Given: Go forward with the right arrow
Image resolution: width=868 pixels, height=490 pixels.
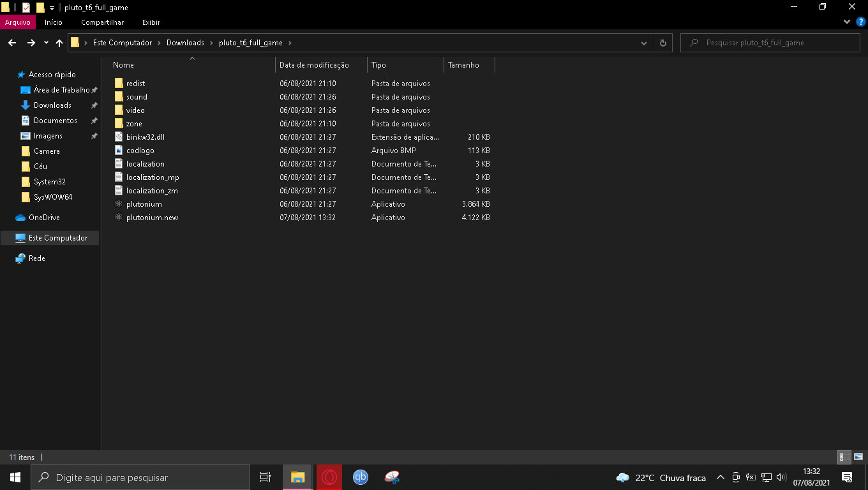Looking at the screenshot, I should [x=31, y=43].
